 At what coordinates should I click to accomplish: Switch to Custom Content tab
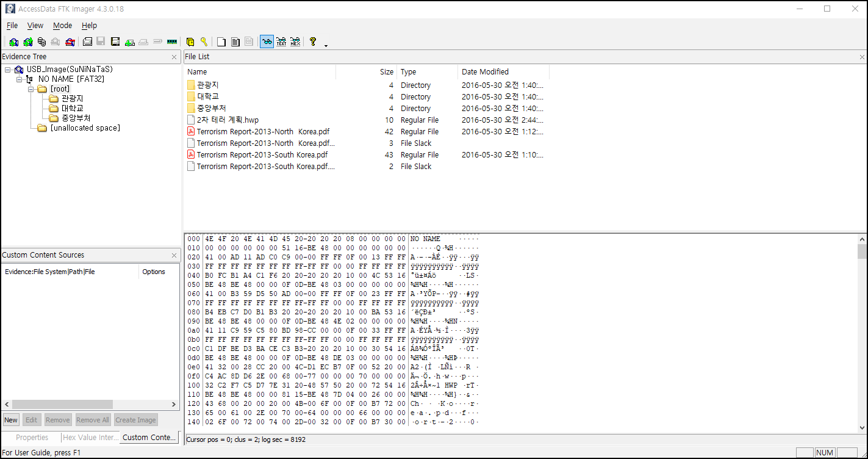[149, 438]
